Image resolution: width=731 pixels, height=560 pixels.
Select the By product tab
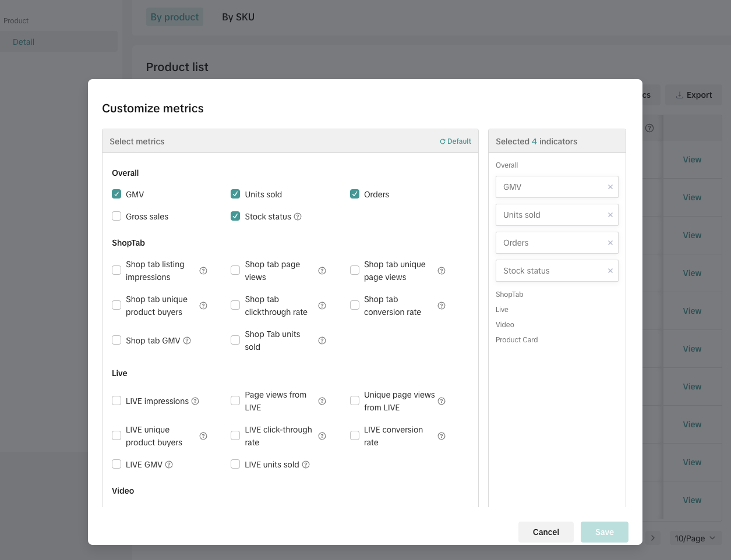[175, 17]
